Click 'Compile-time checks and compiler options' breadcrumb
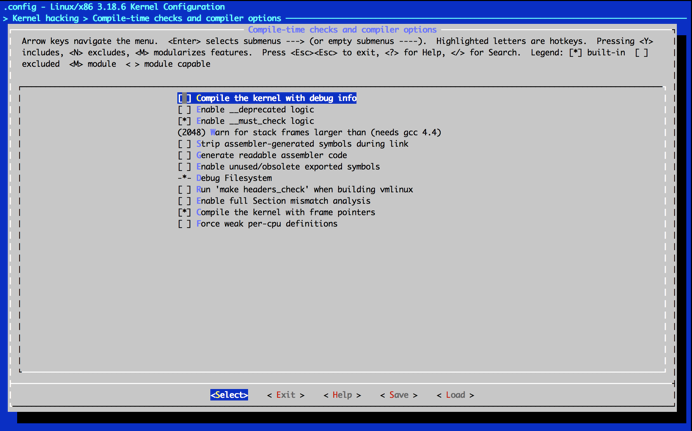 pyautogui.click(x=187, y=18)
